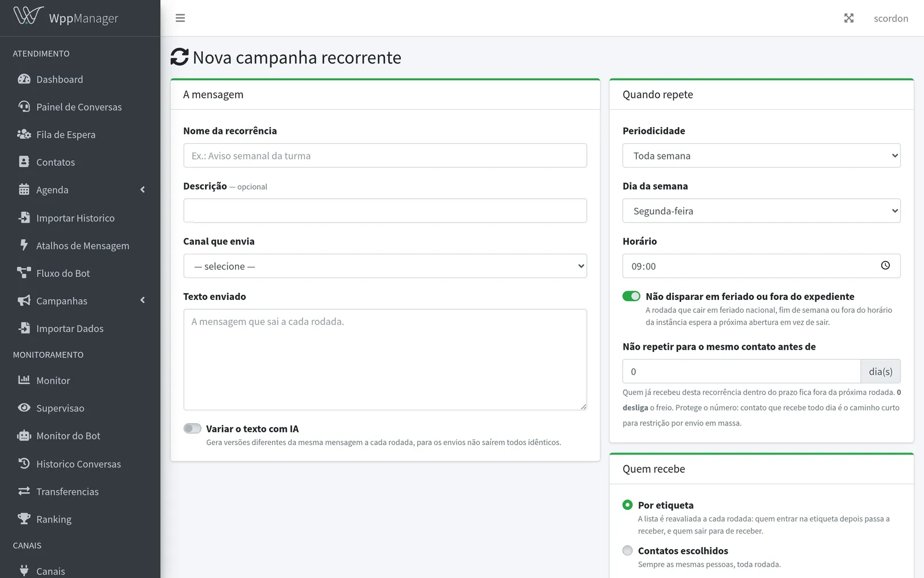The height and width of the screenshot is (578, 924).
Task: Open Fluxo do Bot menu item
Action: pos(80,273)
